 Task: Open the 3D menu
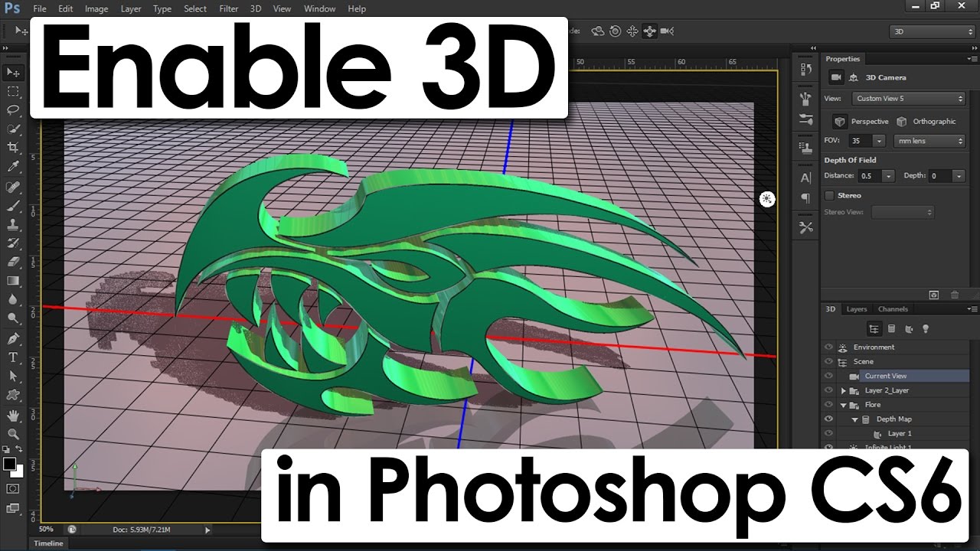tap(256, 9)
